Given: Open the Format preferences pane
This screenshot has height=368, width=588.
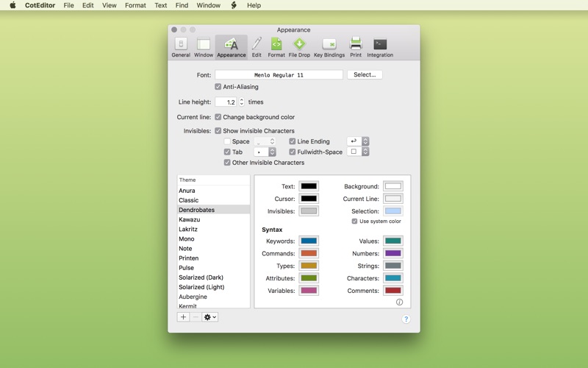Looking at the screenshot, I should tap(276, 47).
